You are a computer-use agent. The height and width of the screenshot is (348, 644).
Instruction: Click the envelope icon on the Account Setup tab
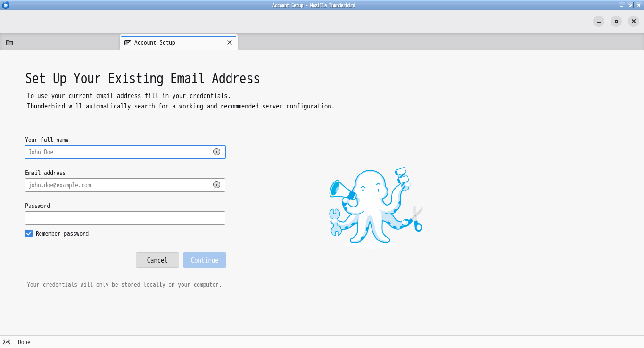click(x=127, y=42)
